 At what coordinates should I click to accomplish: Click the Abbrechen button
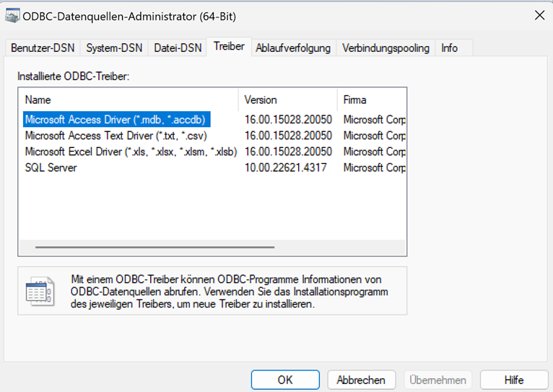pyautogui.click(x=361, y=380)
